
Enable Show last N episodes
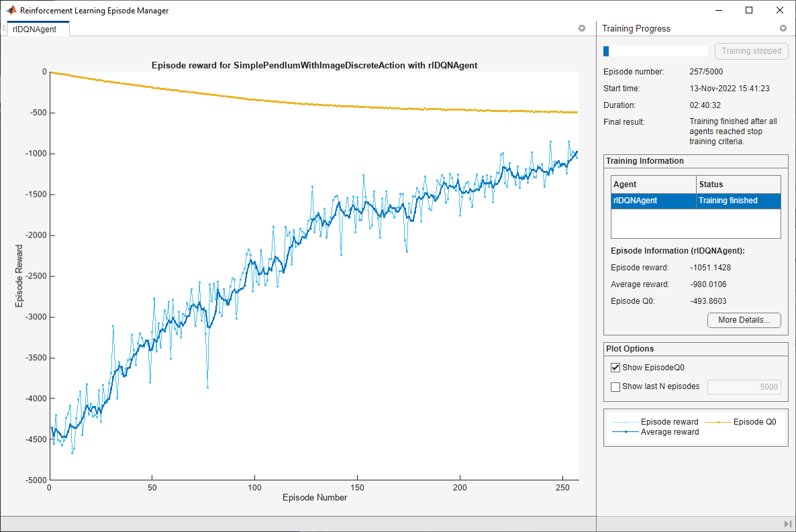615,386
